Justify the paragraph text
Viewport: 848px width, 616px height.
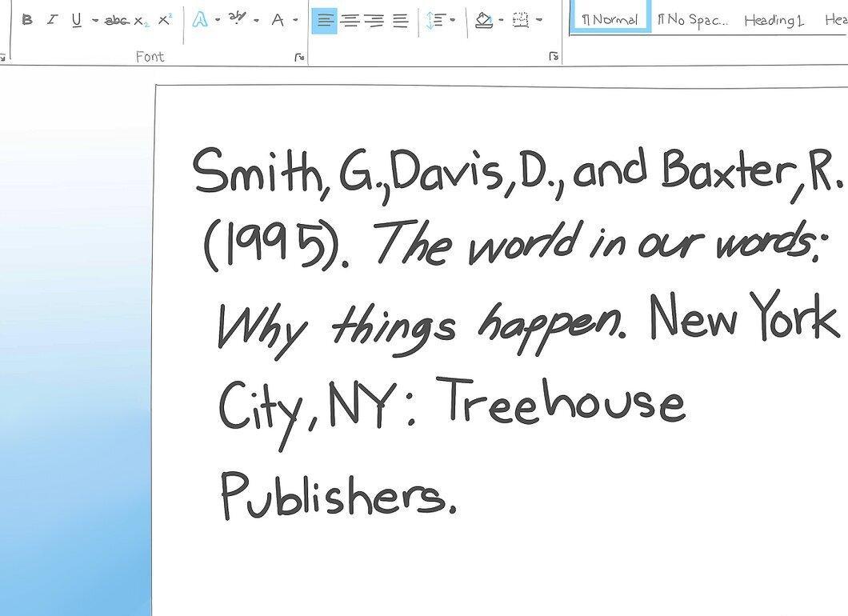pyautogui.click(x=400, y=21)
